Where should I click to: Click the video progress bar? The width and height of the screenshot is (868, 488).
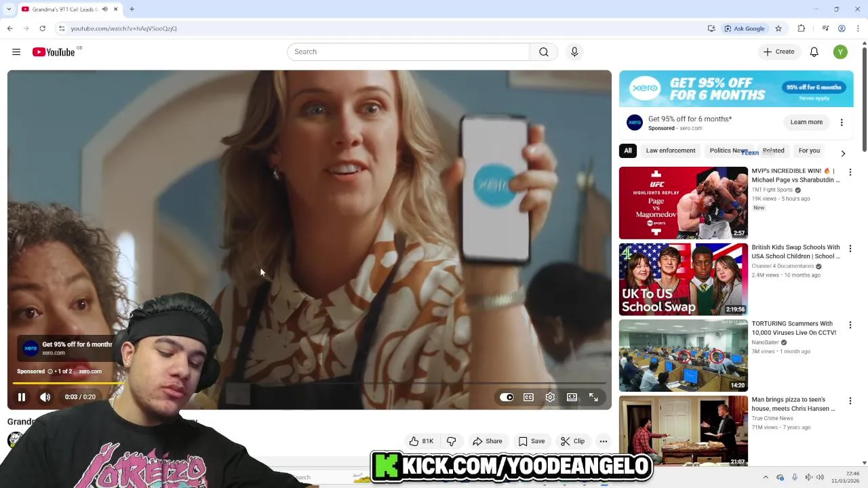(309, 384)
